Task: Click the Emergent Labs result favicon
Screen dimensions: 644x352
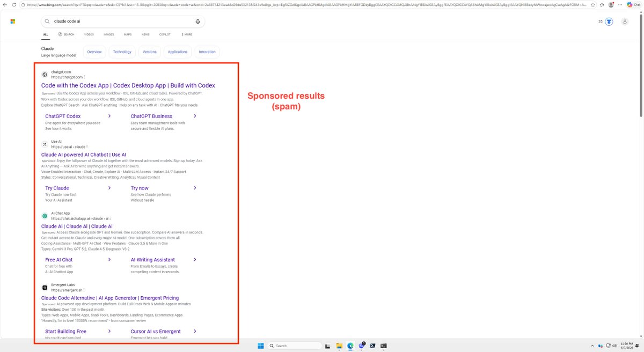Action: point(45,287)
